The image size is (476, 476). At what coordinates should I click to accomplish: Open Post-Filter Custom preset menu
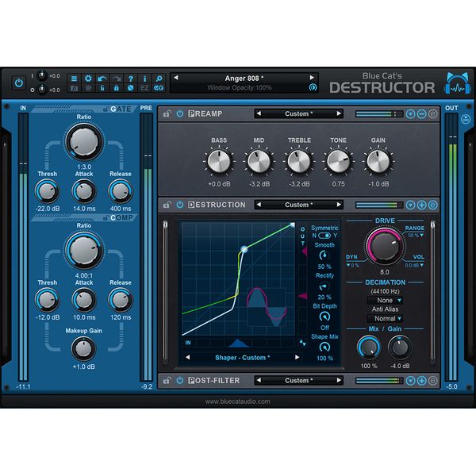click(x=299, y=381)
